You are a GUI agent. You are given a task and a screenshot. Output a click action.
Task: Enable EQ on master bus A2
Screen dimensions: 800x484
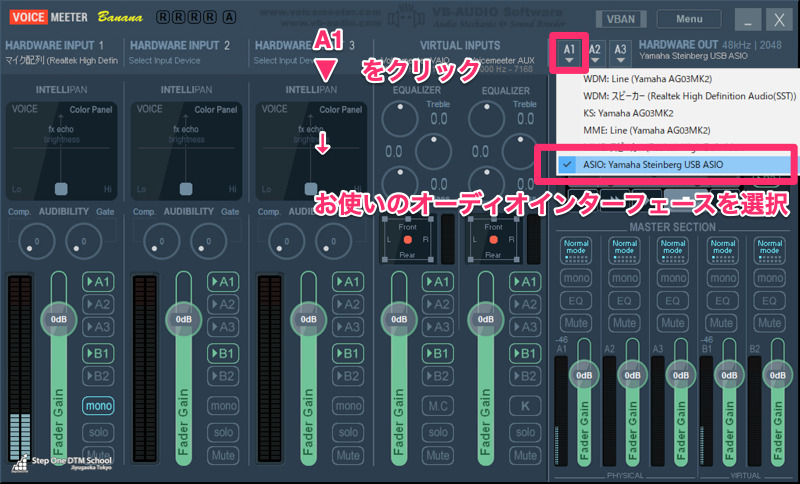coord(624,301)
